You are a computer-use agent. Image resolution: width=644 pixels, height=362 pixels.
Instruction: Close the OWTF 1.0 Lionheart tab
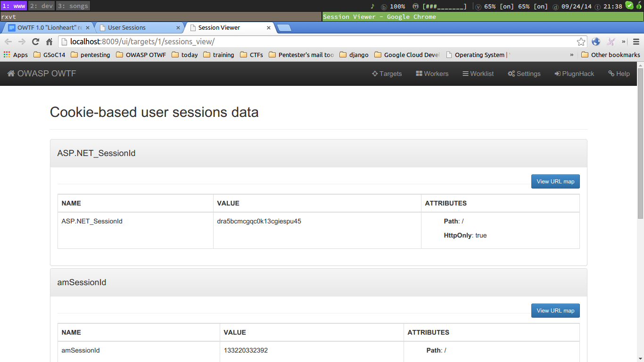(88, 28)
